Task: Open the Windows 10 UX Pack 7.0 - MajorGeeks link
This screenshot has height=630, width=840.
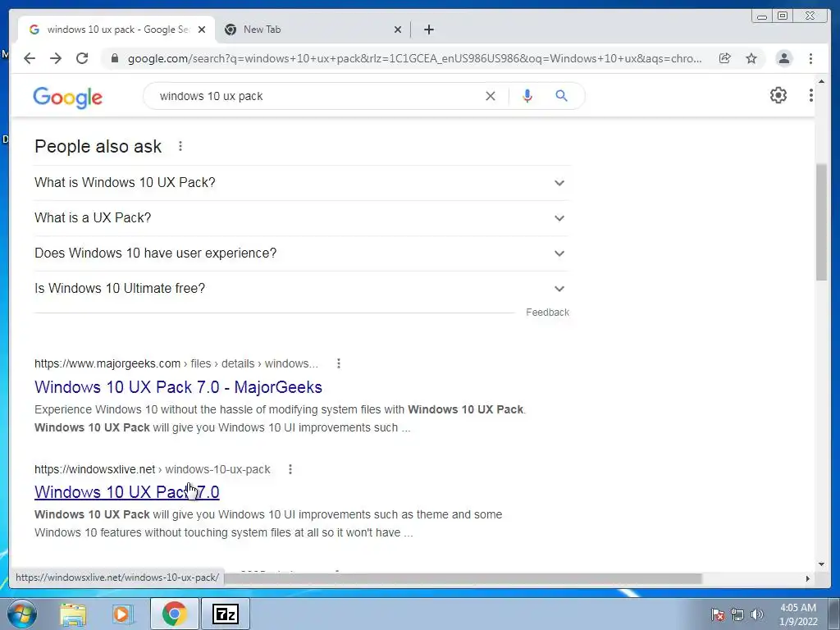Action: 178,387
